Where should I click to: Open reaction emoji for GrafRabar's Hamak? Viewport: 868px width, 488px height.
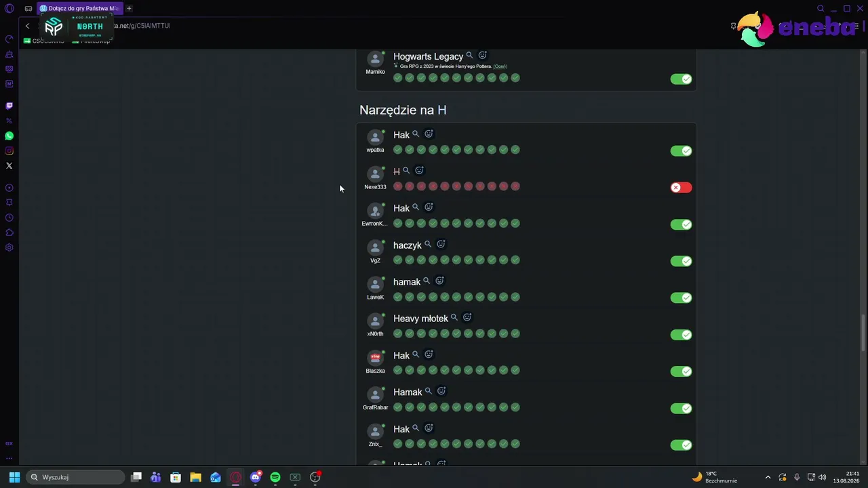441,391
